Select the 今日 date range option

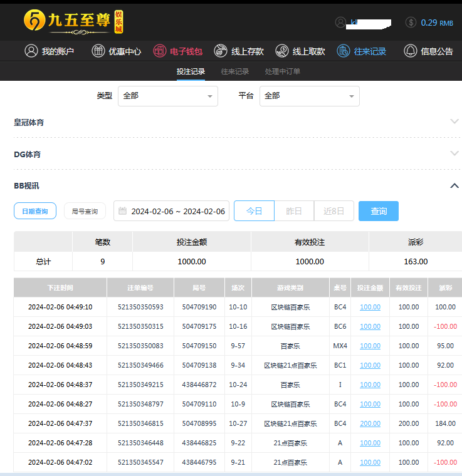point(254,211)
